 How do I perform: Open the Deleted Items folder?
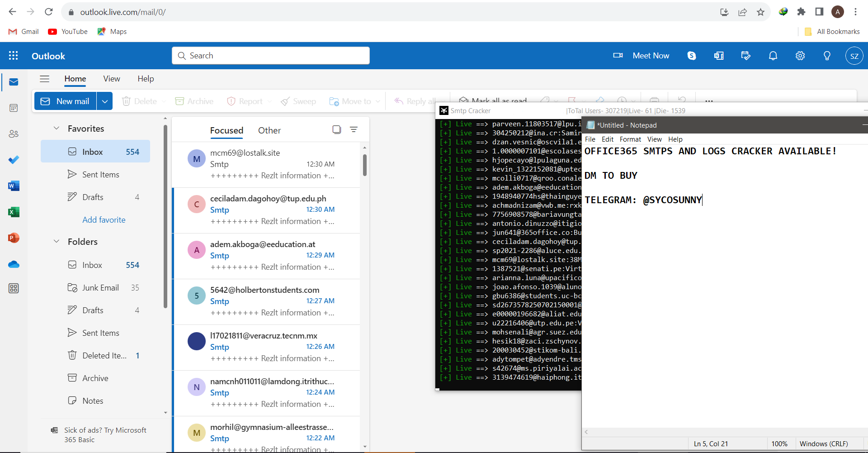point(95,356)
